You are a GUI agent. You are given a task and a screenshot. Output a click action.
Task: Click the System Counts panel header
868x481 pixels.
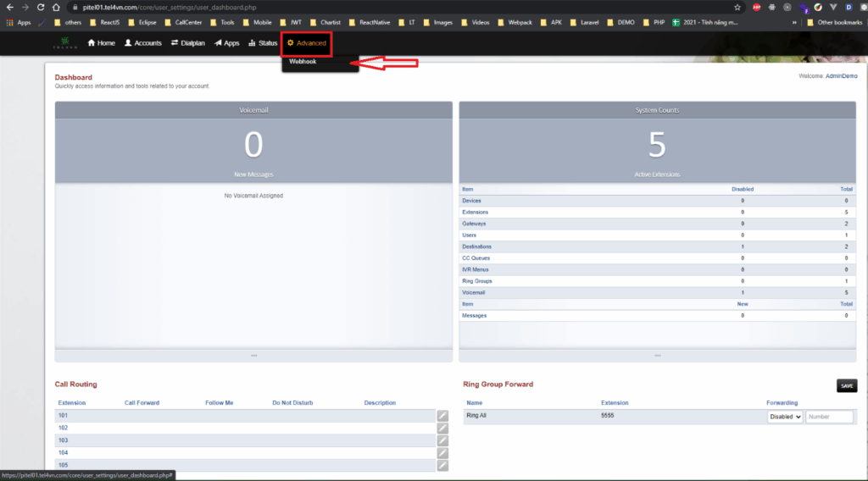tap(657, 110)
